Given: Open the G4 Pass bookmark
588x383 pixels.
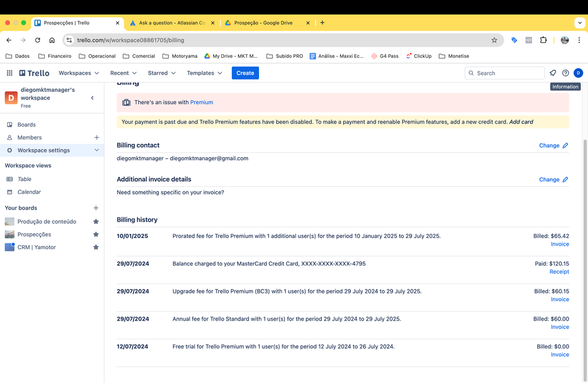Looking at the screenshot, I should point(385,56).
